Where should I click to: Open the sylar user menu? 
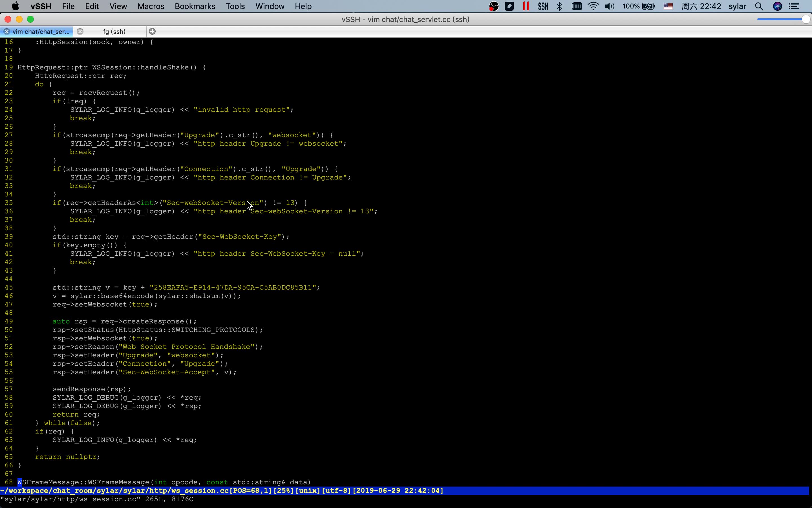tap(737, 6)
